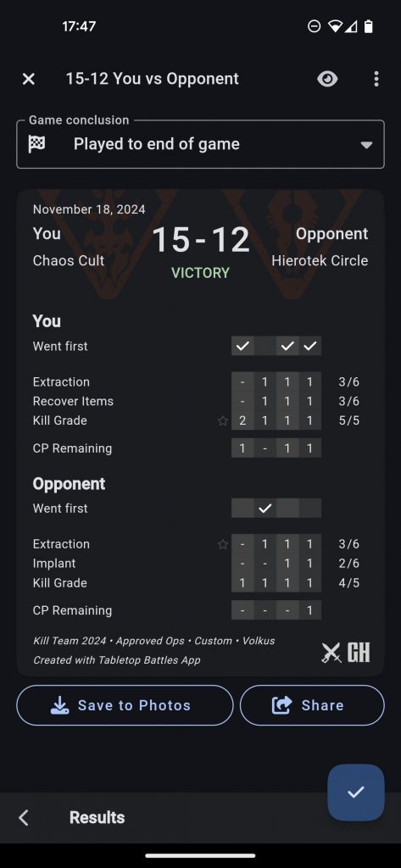Click the checkered flag icon
401x868 pixels.
36,144
